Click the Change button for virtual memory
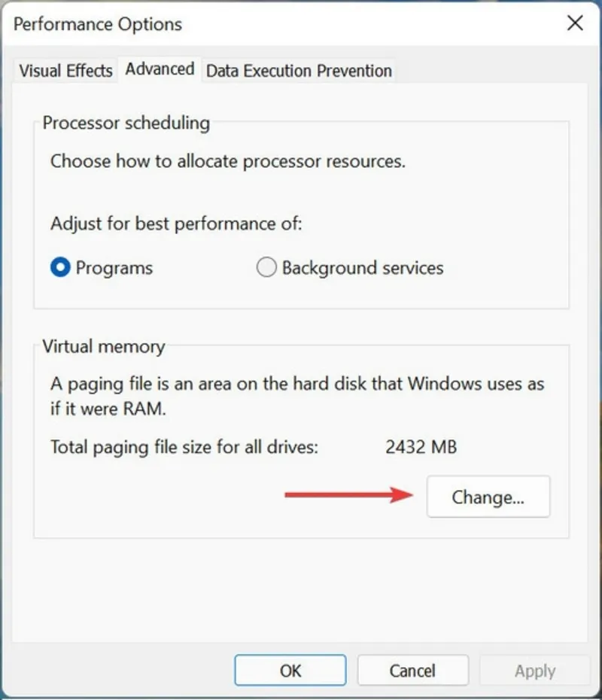This screenshot has height=700, width=602. (x=488, y=497)
